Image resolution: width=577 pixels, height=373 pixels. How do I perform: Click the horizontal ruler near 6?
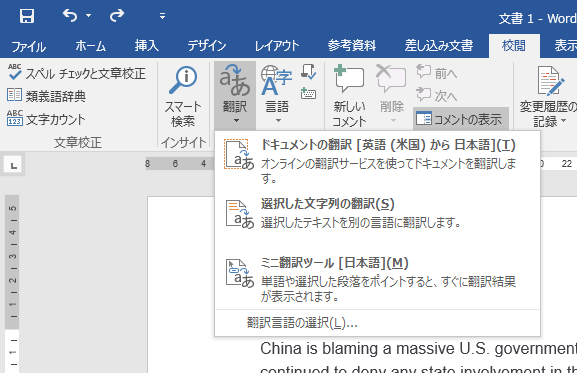tap(175, 164)
